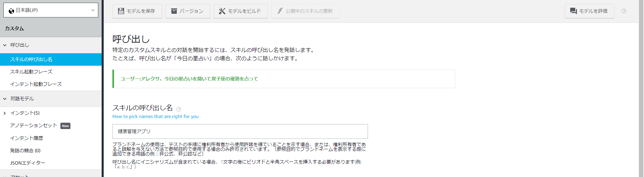Viewport: 644px width, 177px height.
Task: Open スキル起動フレーズ in sidebar
Action: [51, 72]
